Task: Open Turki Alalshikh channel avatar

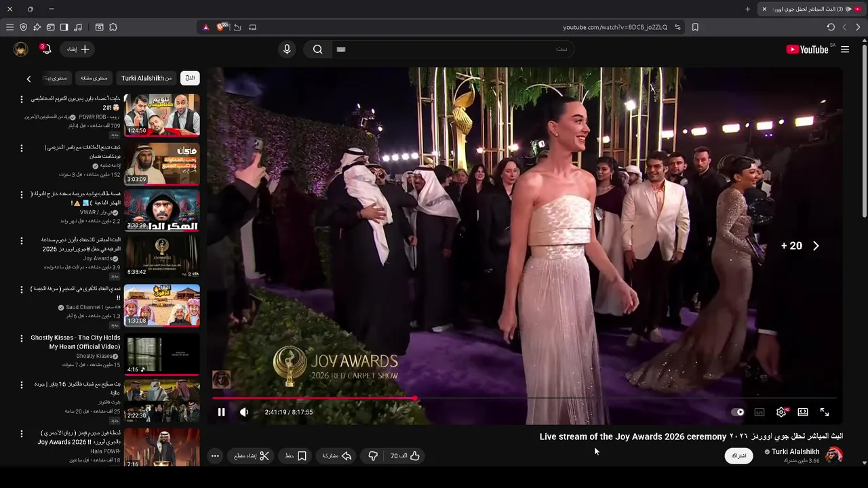Action: (x=834, y=455)
